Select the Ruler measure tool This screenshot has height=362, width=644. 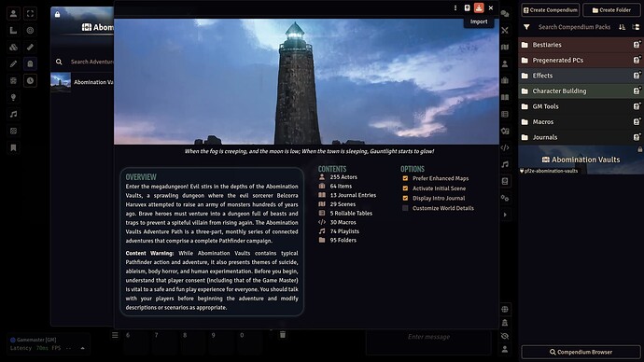30,48
